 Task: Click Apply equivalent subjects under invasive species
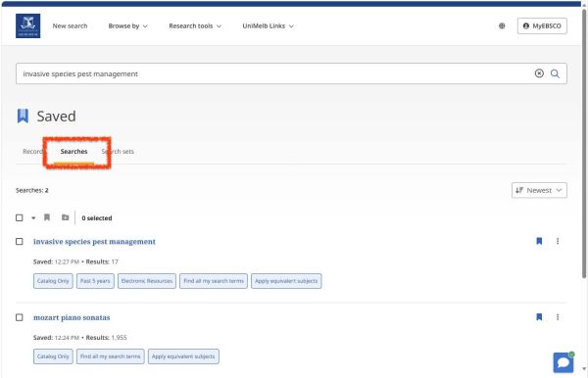pyautogui.click(x=286, y=281)
